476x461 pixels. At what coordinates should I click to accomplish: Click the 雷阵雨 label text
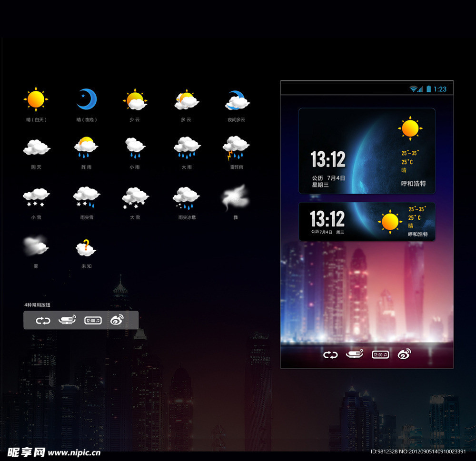(x=237, y=167)
